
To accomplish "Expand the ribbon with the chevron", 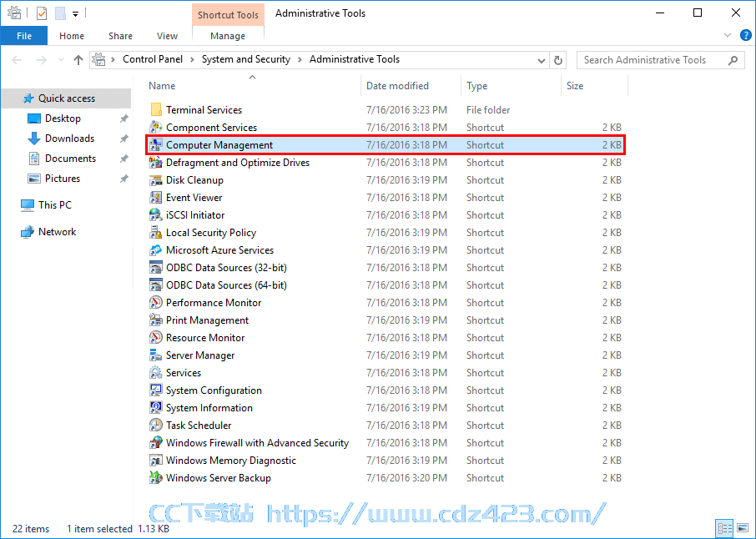I will point(728,35).
